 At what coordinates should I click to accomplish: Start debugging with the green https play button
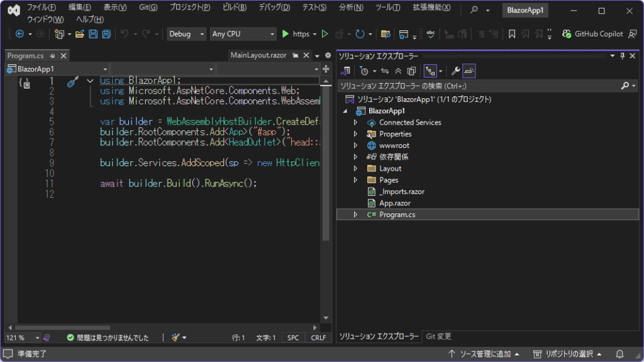(286, 34)
